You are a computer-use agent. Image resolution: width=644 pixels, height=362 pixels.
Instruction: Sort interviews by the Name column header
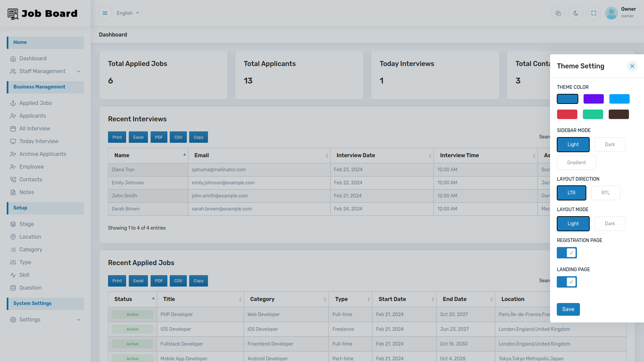[148, 155]
